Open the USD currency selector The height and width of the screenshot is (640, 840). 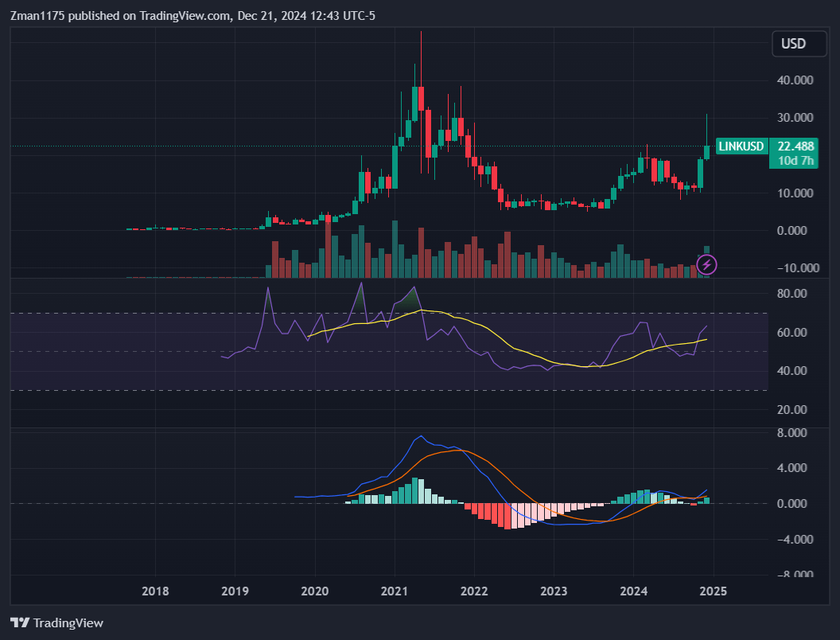(799, 44)
